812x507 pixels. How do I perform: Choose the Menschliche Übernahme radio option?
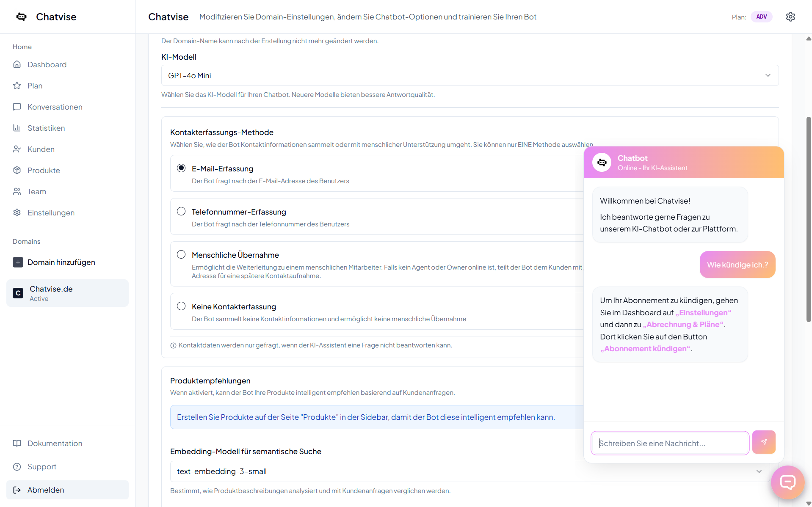click(181, 254)
